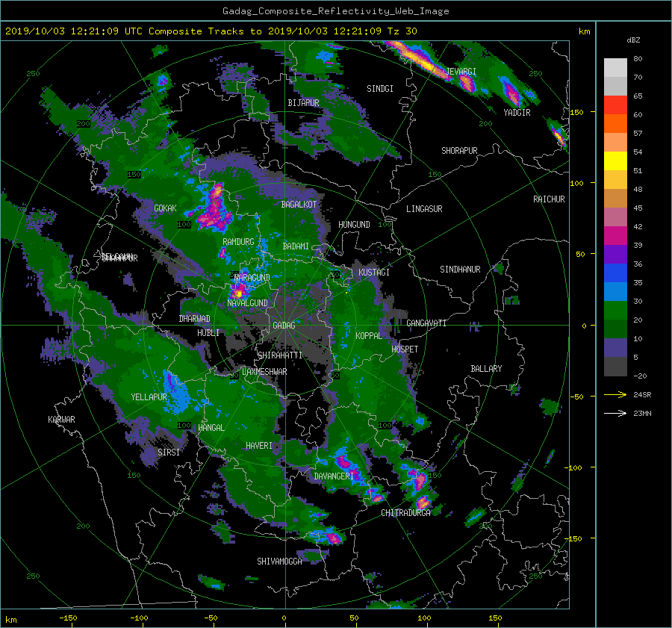Screen dimensions: 672x628
Task: Click the yellow squall line near Jevargi
Action: coord(418,57)
